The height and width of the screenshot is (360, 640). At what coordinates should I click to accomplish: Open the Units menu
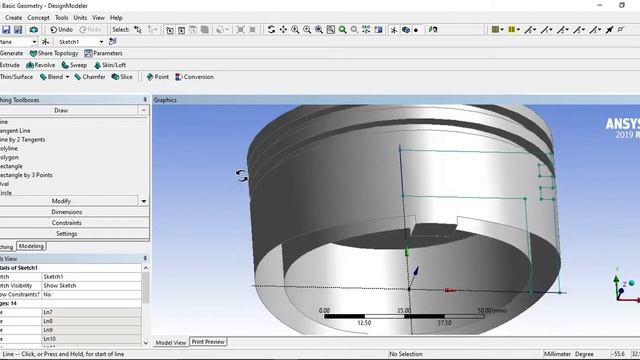click(x=80, y=18)
